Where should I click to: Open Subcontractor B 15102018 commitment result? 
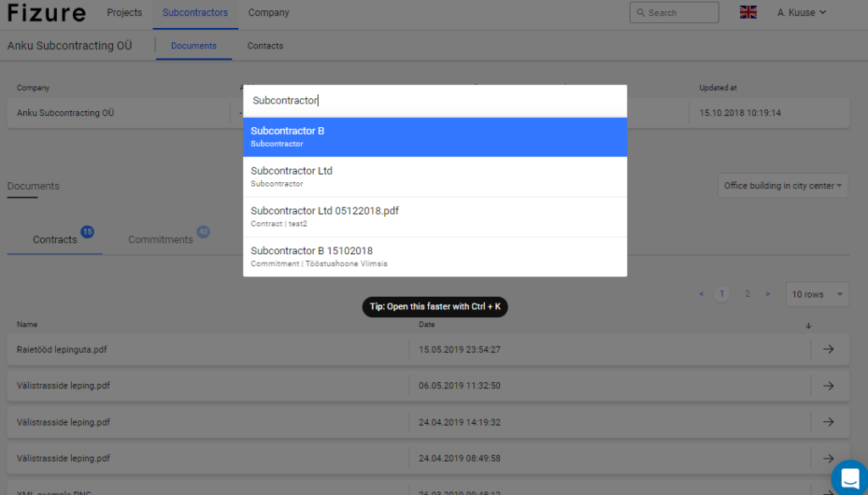coord(435,256)
